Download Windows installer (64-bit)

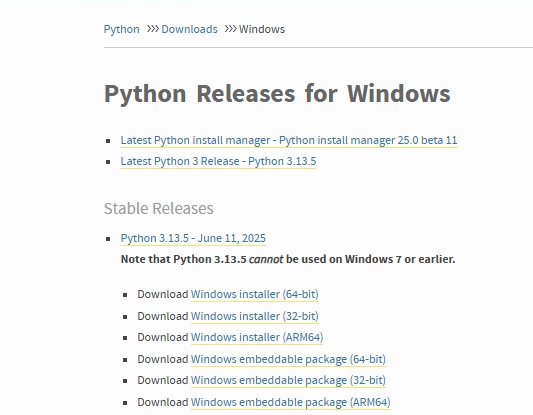coord(255,294)
